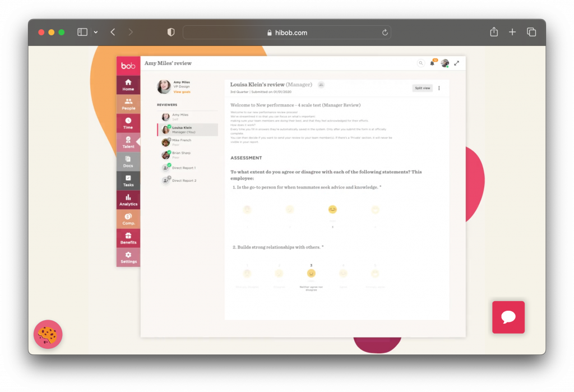Open the three-dot more options menu
574x392 pixels.
point(439,88)
